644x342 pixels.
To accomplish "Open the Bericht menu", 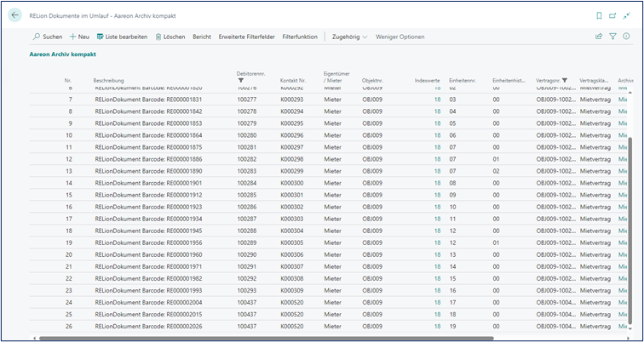I will 202,37.
